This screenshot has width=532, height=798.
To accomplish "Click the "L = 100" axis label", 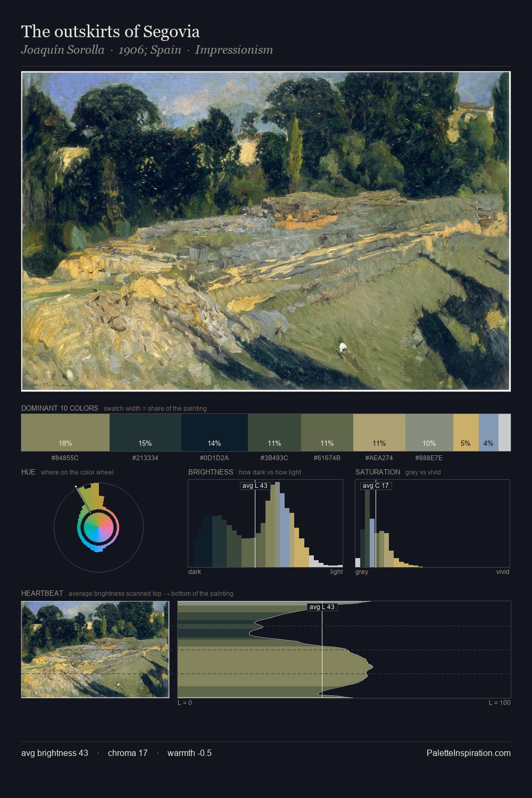I will [500, 703].
